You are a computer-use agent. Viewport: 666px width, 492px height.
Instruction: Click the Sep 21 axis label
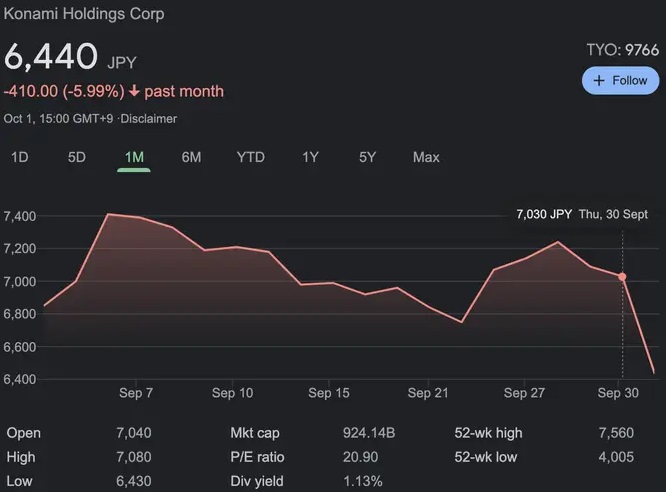click(426, 393)
